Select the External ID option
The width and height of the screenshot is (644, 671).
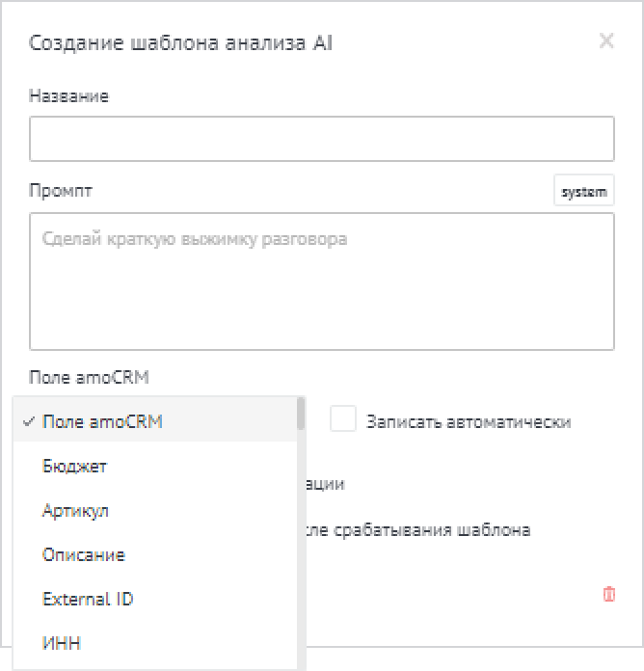(88, 599)
